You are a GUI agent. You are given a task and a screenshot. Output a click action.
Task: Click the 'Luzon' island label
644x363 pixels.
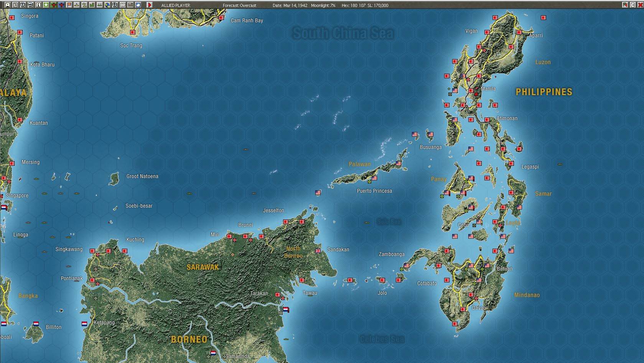point(543,62)
